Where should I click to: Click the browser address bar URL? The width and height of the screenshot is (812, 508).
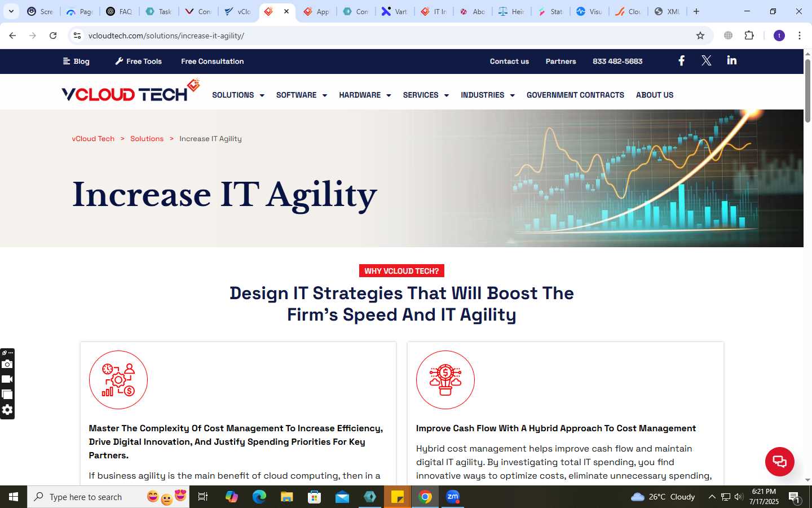click(x=166, y=36)
